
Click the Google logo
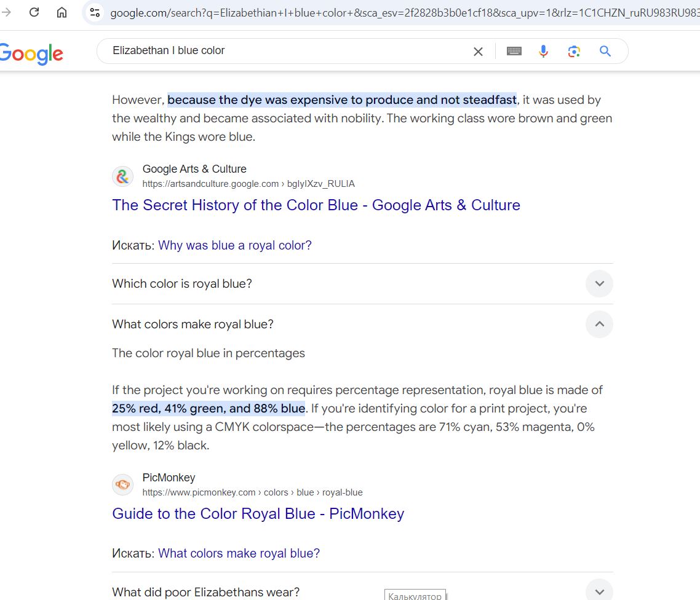[31, 53]
